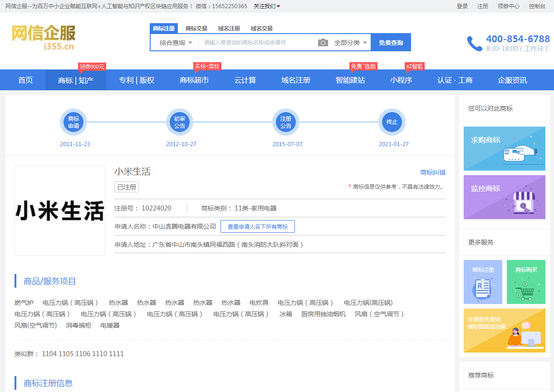Open the 商标注册 service card
Screen dimensions: 554x392
pos(483,282)
